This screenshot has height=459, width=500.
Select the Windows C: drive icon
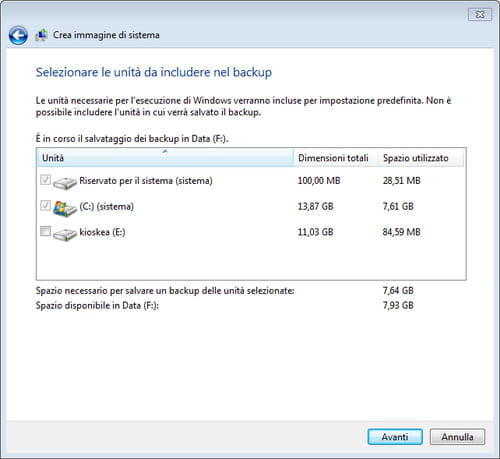point(65,209)
